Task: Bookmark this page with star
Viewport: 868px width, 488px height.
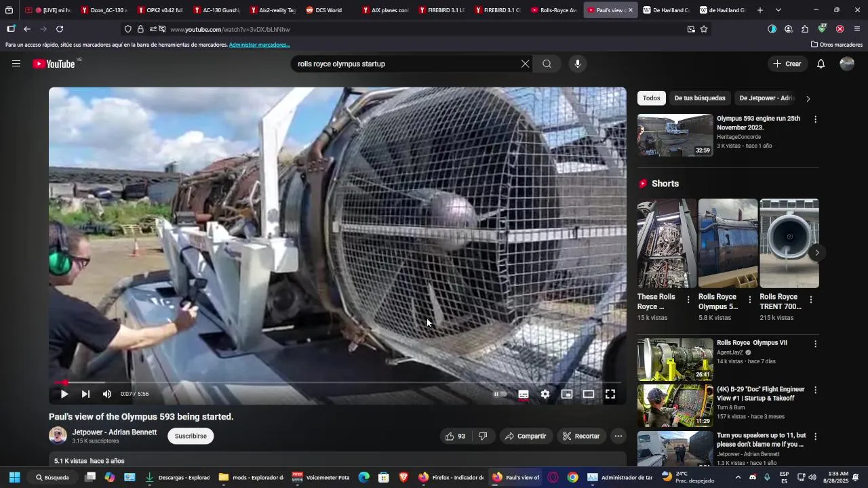Action: [704, 29]
